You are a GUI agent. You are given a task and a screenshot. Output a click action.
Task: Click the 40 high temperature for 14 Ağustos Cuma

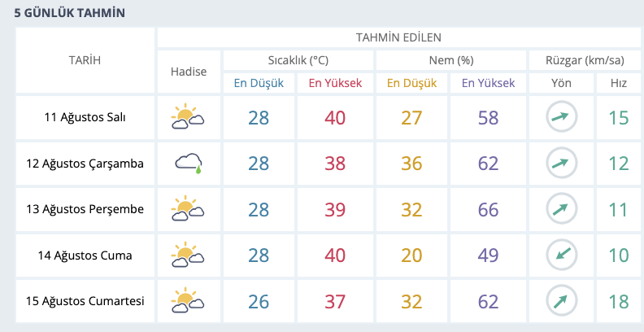tap(335, 256)
